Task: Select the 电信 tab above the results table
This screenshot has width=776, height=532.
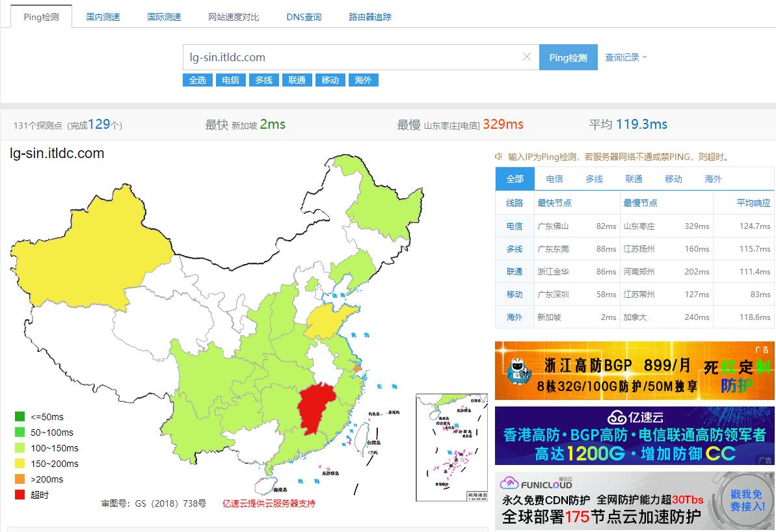Action: pos(554,179)
